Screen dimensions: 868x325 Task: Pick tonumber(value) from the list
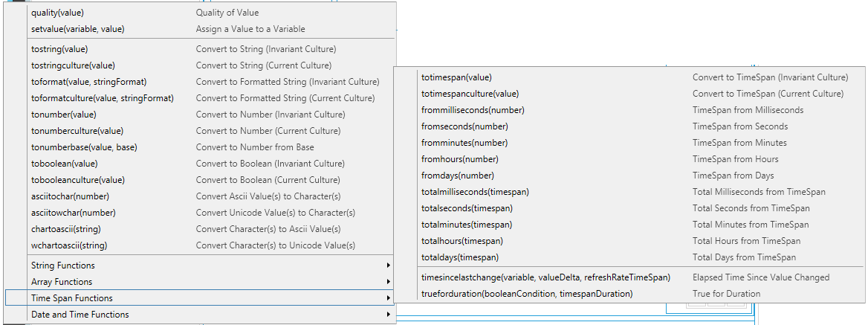click(x=64, y=115)
